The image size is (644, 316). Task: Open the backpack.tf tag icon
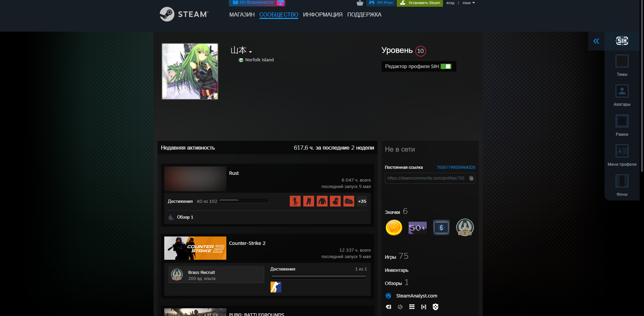389,307
